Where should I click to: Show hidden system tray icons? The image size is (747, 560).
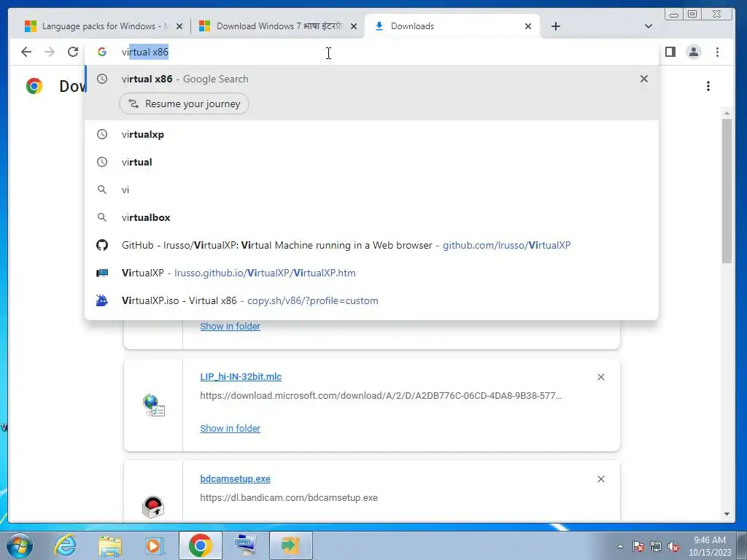tap(620, 546)
